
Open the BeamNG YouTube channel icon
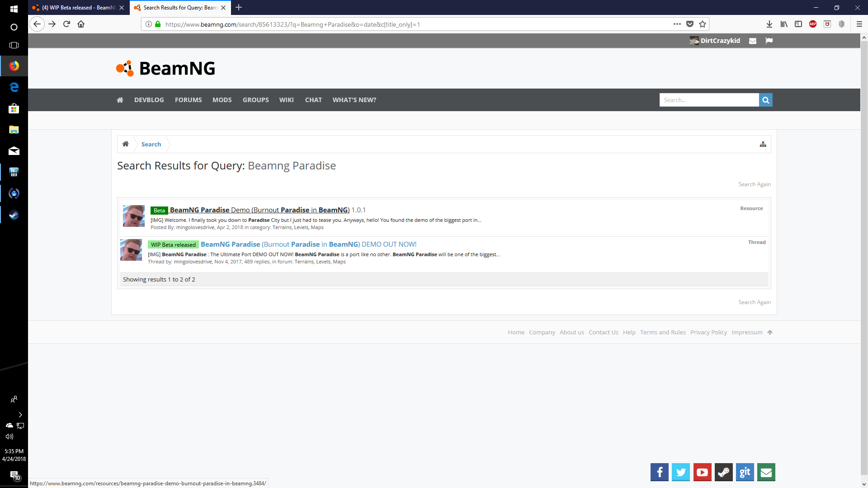(x=702, y=472)
